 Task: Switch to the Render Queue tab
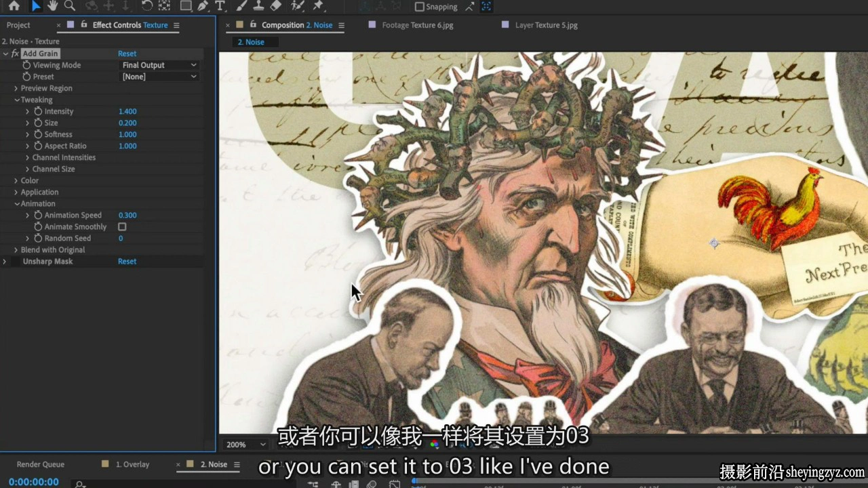(x=41, y=464)
